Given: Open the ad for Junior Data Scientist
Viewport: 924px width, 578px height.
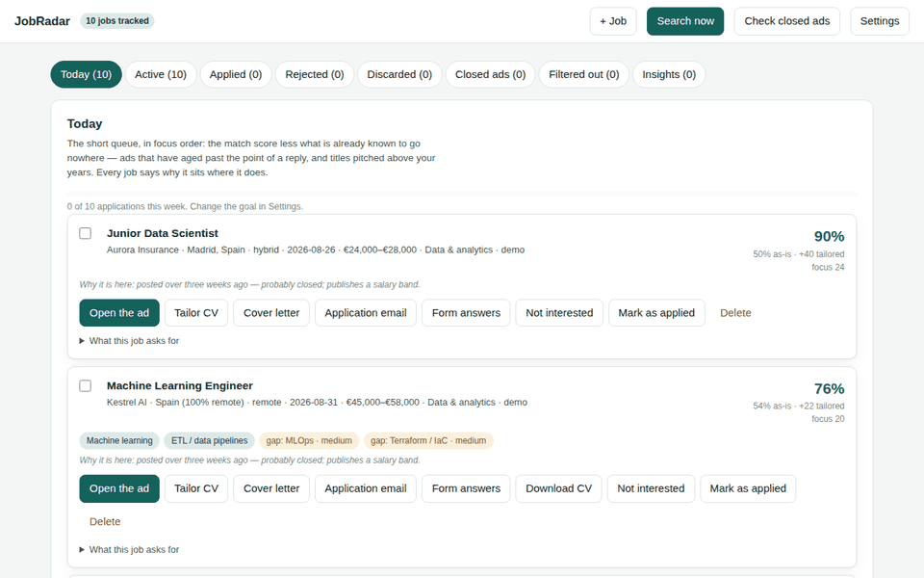Looking at the screenshot, I should click(119, 312).
